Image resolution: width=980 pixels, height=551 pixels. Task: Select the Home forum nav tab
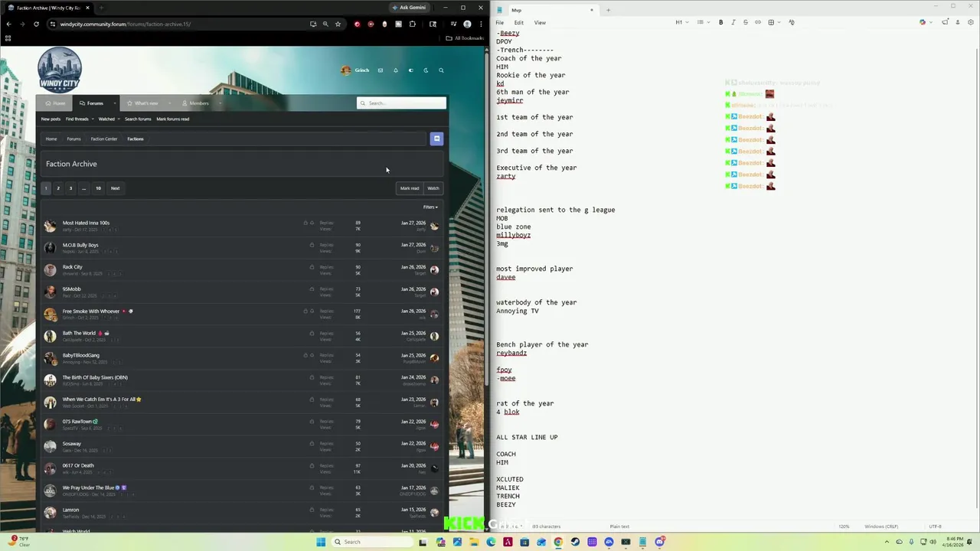[x=55, y=103]
